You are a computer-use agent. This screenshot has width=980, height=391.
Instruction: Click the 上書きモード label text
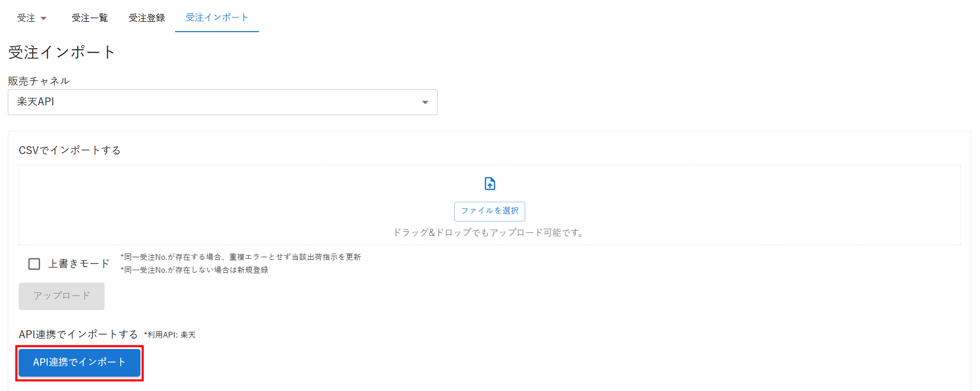tap(79, 264)
